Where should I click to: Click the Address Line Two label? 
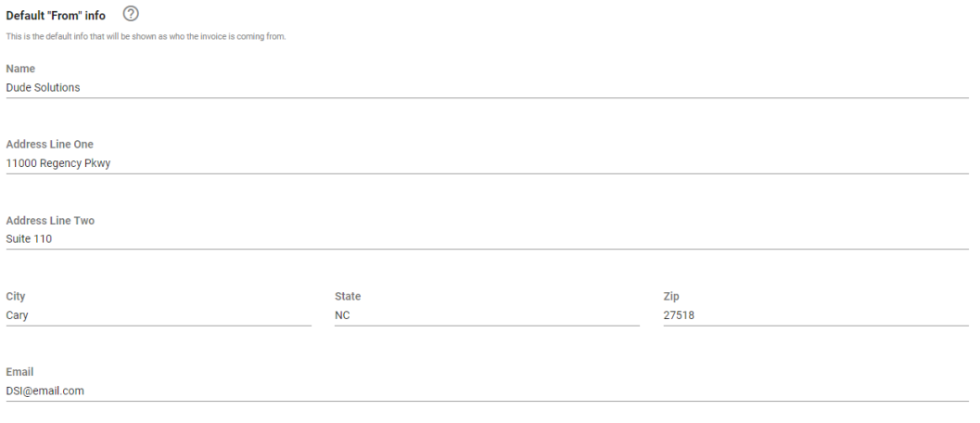click(x=50, y=221)
